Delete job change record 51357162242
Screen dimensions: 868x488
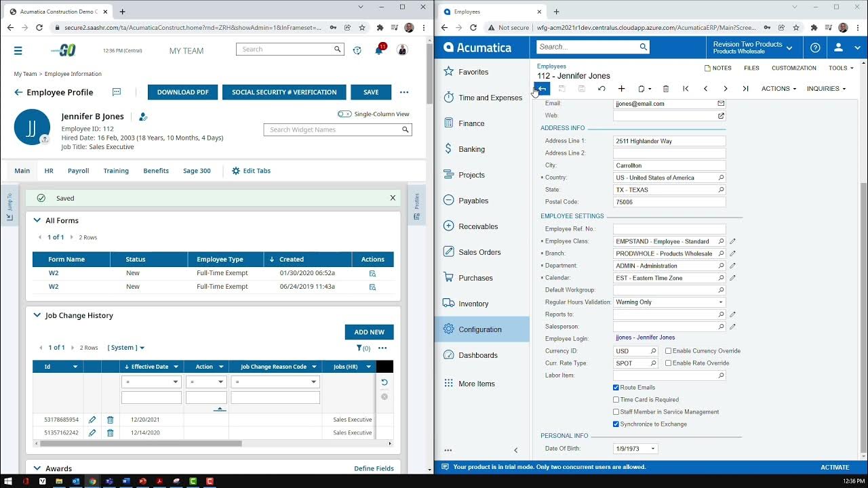coord(110,433)
